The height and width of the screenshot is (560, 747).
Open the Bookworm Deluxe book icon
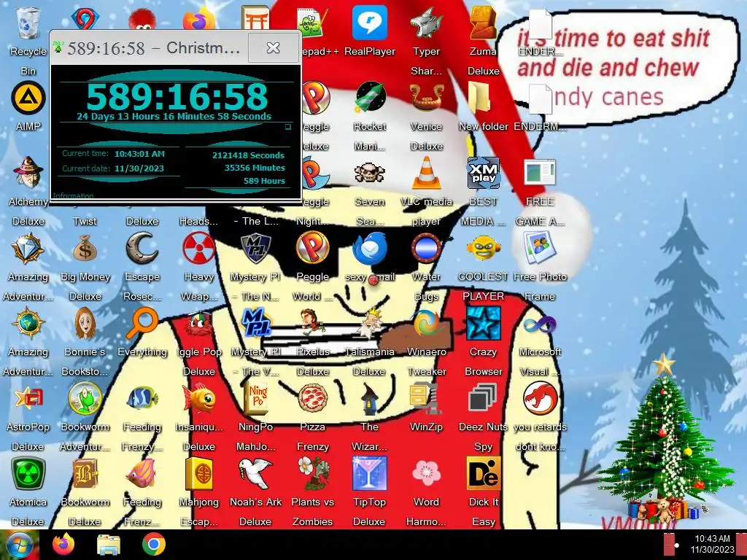85,472
